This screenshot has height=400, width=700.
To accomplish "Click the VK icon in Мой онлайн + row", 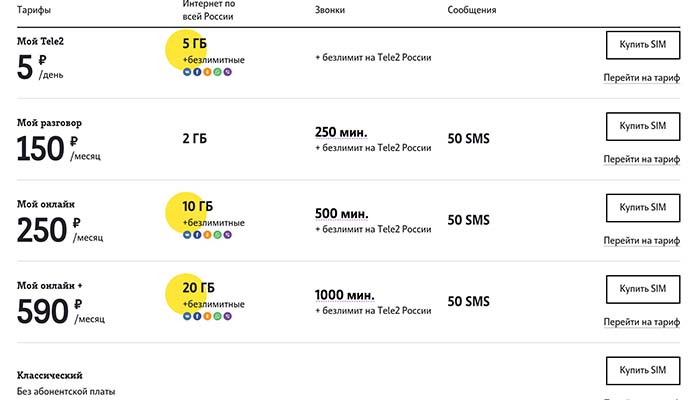I will [187, 316].
